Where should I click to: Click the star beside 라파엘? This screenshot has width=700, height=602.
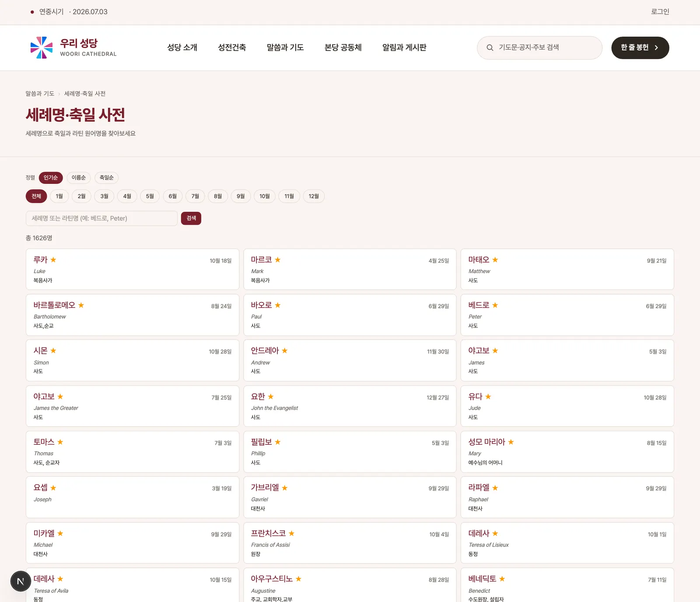[495, 488]
